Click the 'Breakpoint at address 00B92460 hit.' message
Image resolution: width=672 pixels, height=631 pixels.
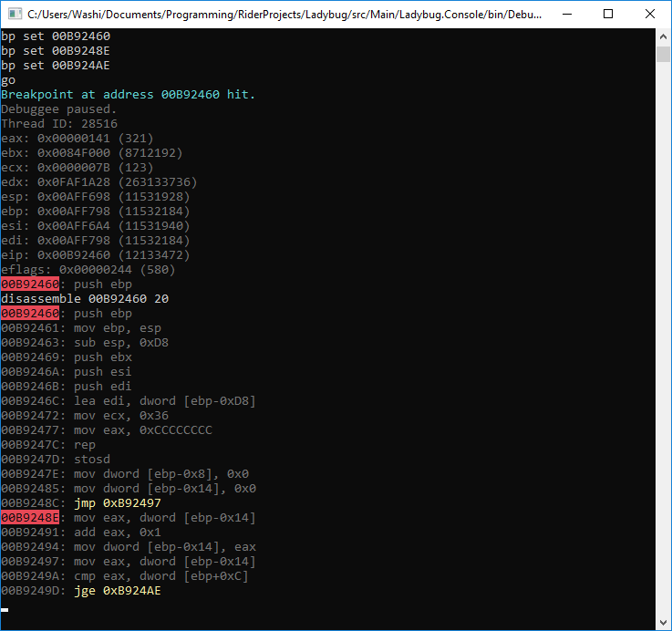point(129,95)
